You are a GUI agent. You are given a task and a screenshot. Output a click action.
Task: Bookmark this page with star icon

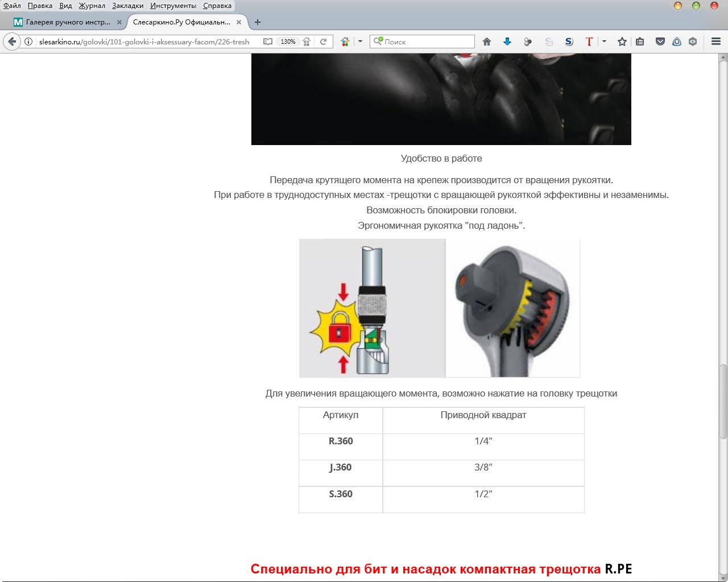pos(622,42)
